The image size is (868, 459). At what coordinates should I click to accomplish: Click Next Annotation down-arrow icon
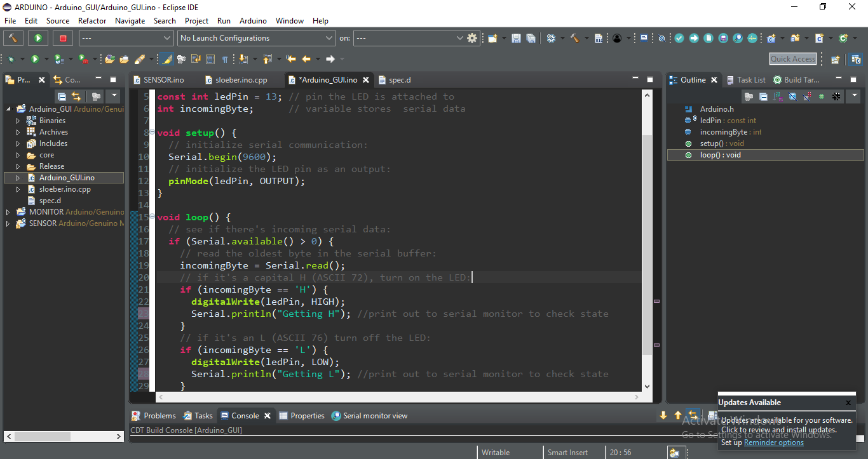pyautogui.click(x=243, y=59)
